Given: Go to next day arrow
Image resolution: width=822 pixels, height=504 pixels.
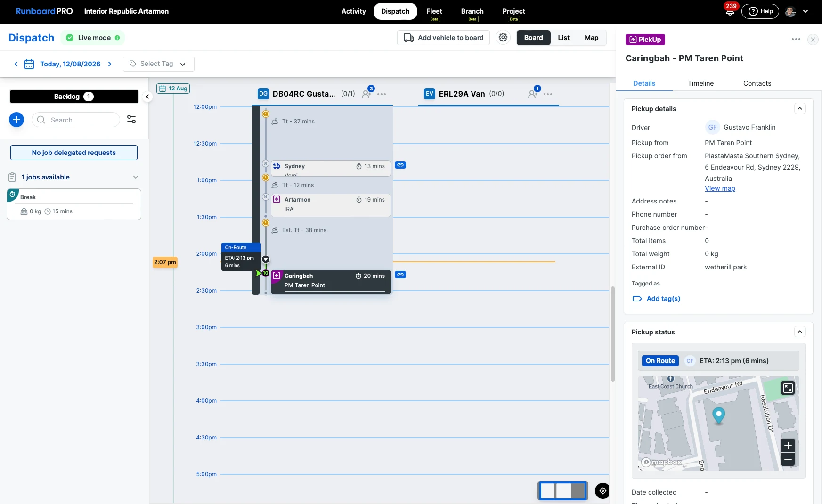Looking at the screenshot, I should pyautogui.click(x=110, y=64).
